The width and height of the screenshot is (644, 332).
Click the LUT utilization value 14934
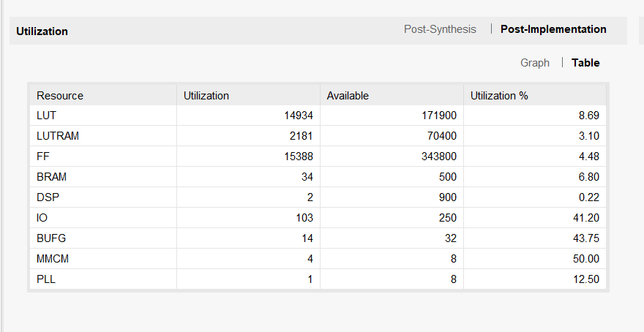tap(299, 116)
